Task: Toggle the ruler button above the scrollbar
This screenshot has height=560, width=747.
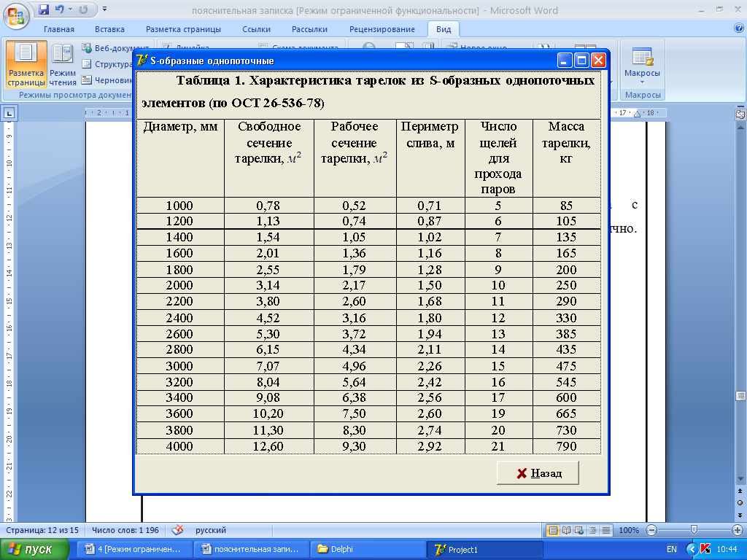Action: pyautogui.click(x=740, y=114)
